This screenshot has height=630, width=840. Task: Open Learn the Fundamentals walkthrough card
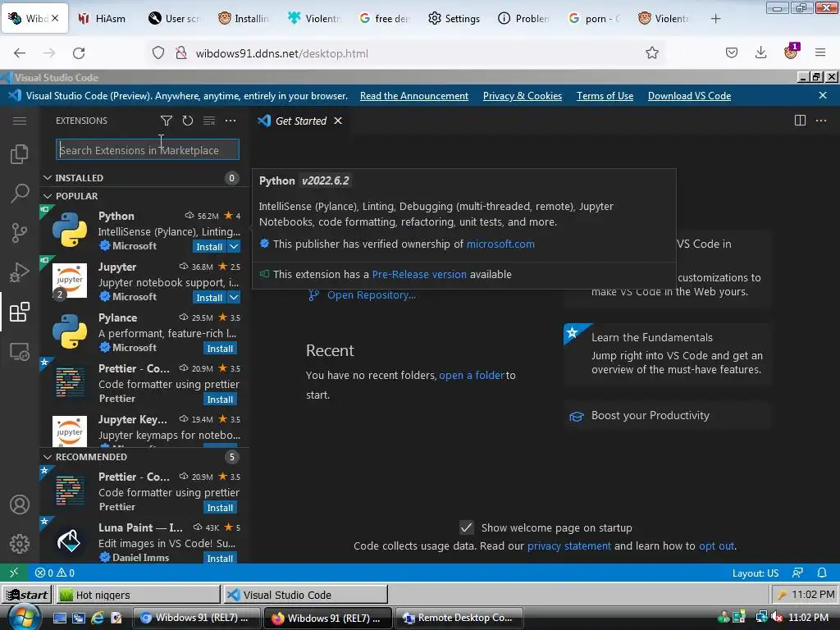coord(668,354)
